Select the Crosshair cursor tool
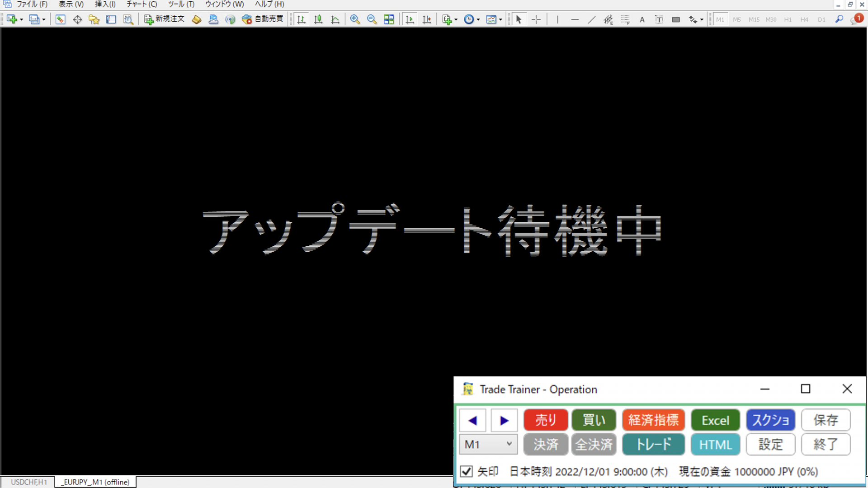868x488 pixels. click(536, 19)
